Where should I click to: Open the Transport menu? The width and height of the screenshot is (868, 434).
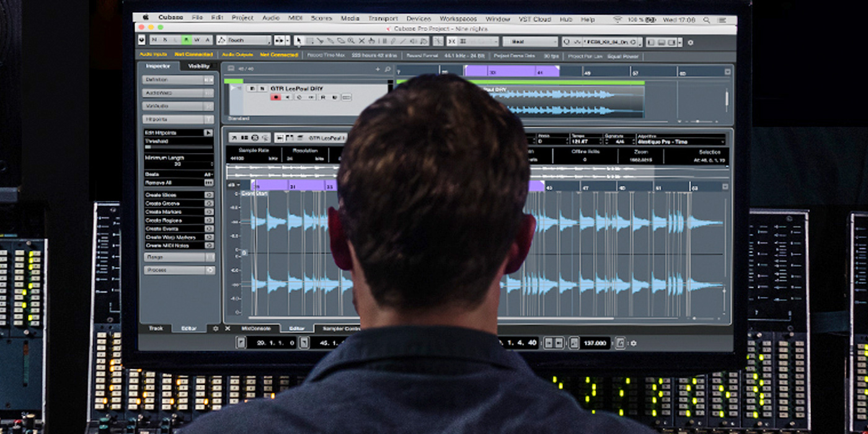click(383, 19)
